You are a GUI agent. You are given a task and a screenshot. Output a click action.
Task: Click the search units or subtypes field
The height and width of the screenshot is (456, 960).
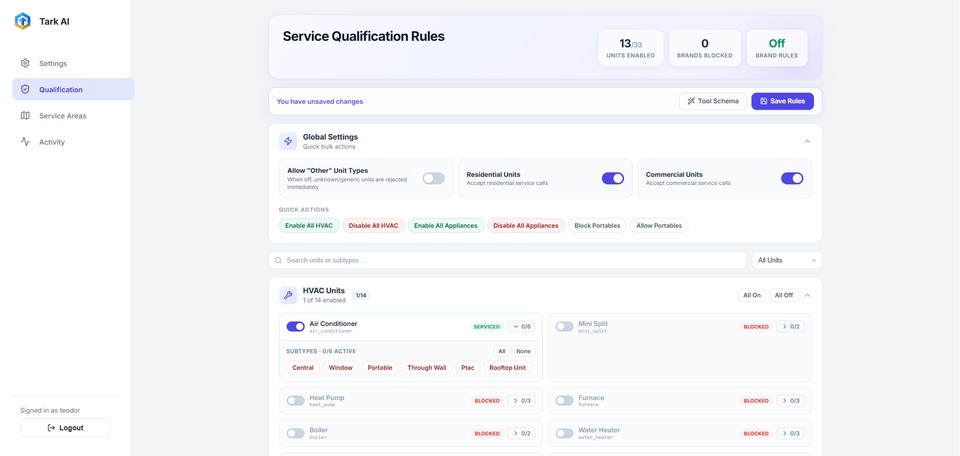[508, 260]
